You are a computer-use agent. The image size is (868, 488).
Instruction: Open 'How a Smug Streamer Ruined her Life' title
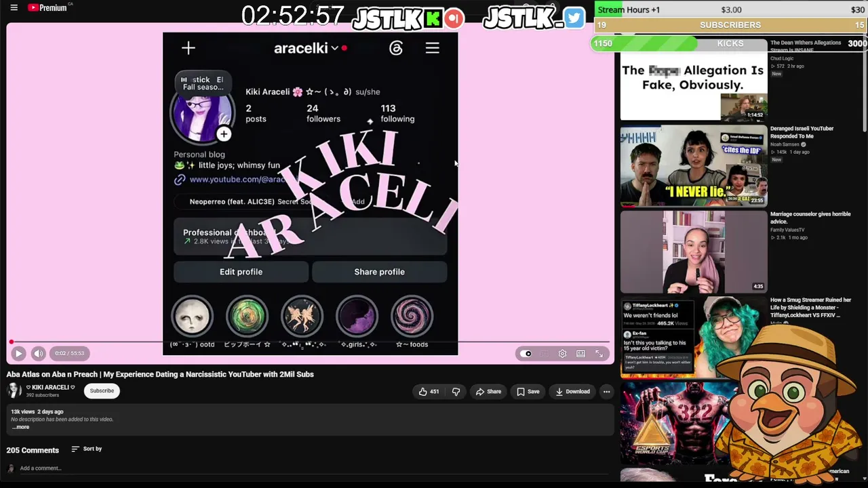point(810,307)
